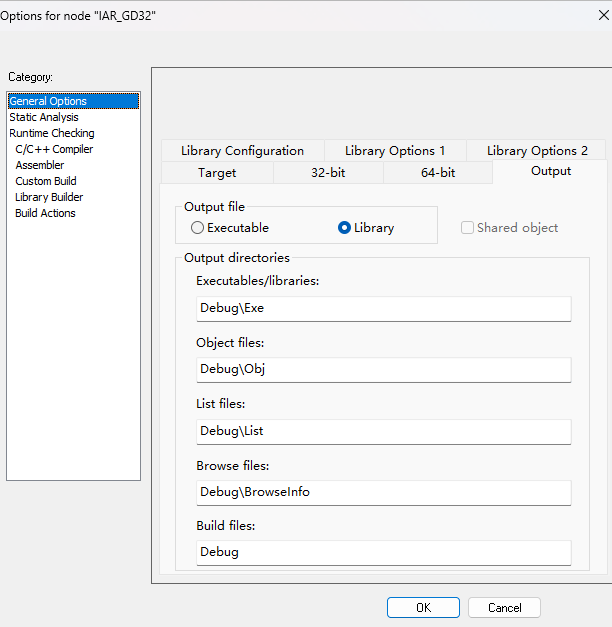Open the Custom Build category
This screenshot has height=627, width=612.
[46, 181]
